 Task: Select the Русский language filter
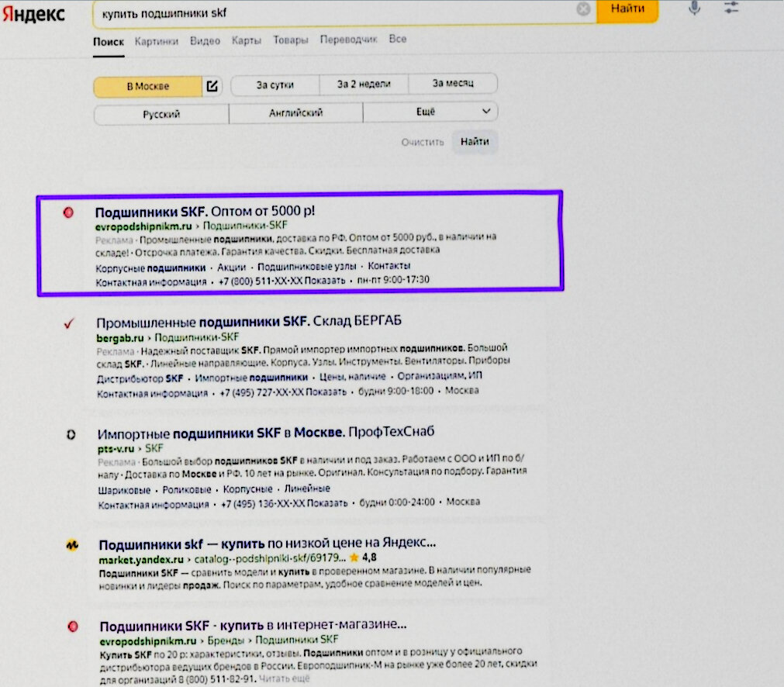[x=161, y=114]
